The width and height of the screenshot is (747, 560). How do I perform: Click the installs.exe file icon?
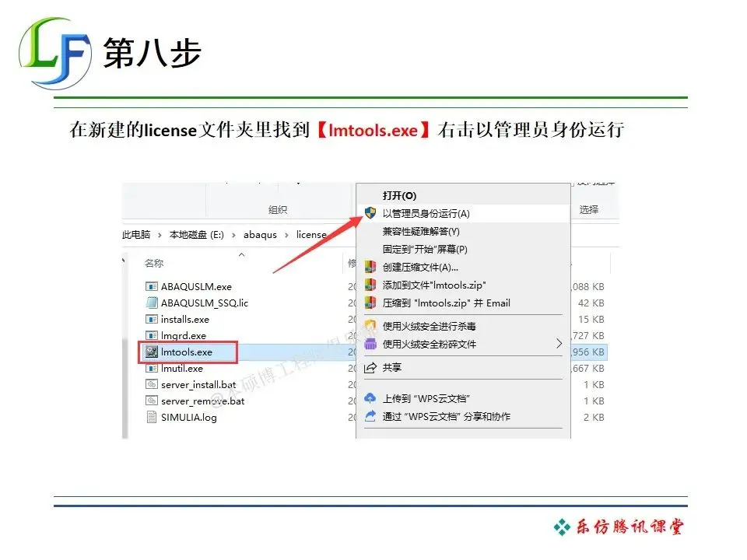(152, 319)
